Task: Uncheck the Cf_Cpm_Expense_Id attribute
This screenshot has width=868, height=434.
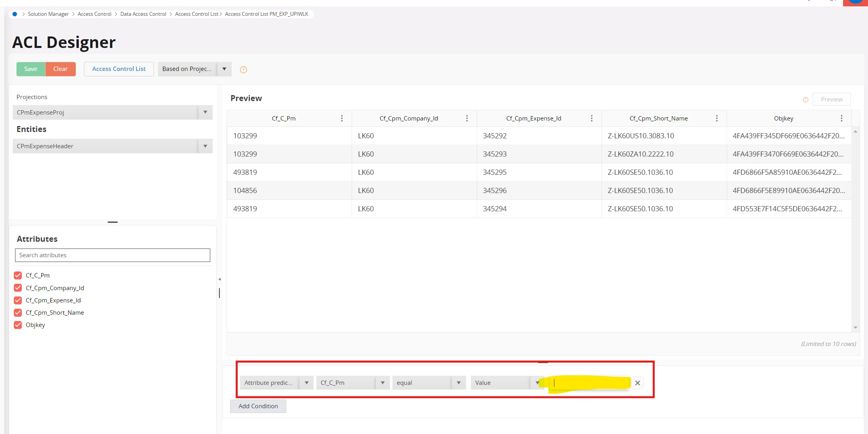Action: [18, 300]
